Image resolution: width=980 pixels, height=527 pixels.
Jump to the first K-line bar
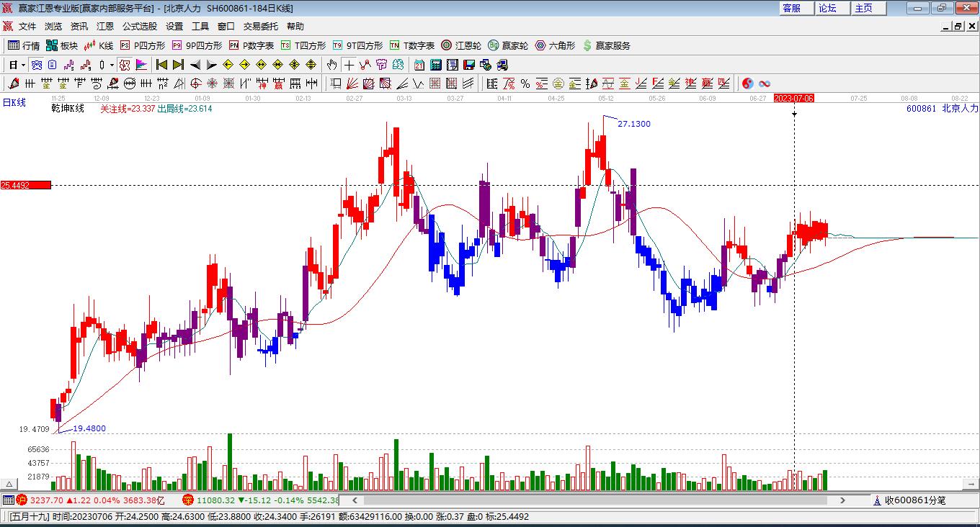(162, 65)
